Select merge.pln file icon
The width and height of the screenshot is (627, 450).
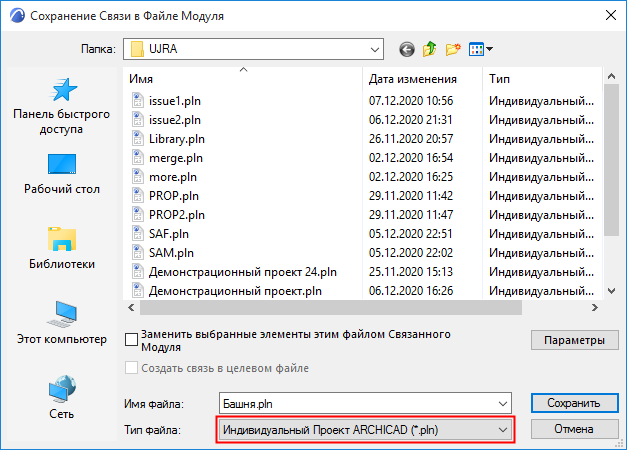138,158
